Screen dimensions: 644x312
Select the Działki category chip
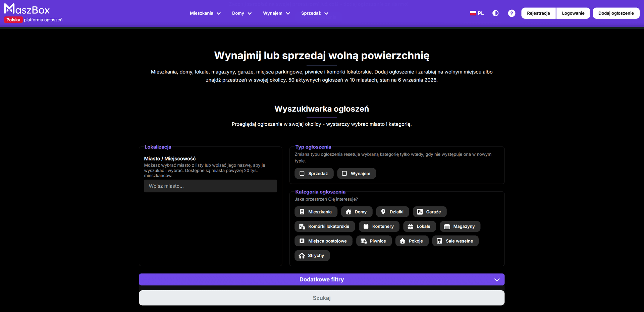click(x=392, y=212)
